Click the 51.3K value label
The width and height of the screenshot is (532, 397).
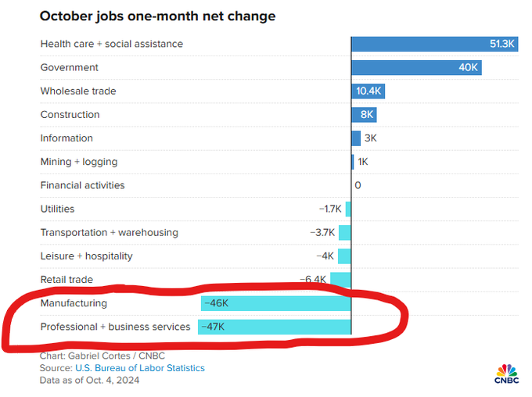[501, 45]
